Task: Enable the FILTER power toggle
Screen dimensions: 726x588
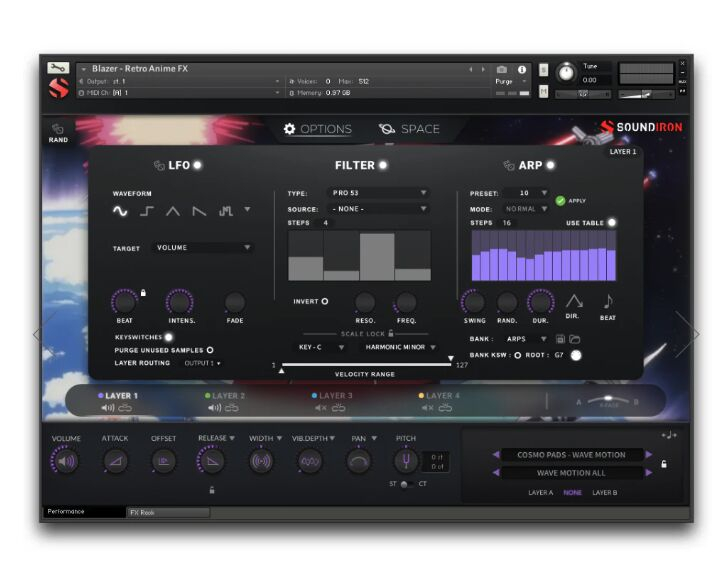Action: click(x=383, y=165)
